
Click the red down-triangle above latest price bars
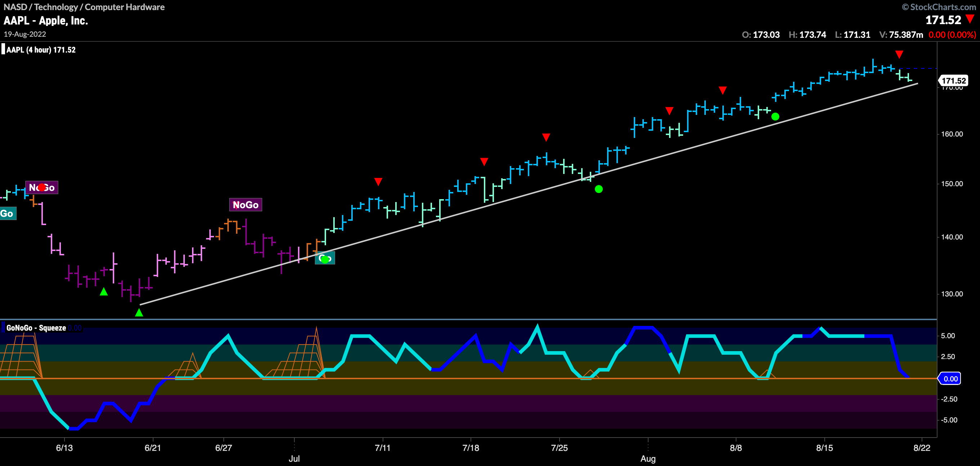899,54
